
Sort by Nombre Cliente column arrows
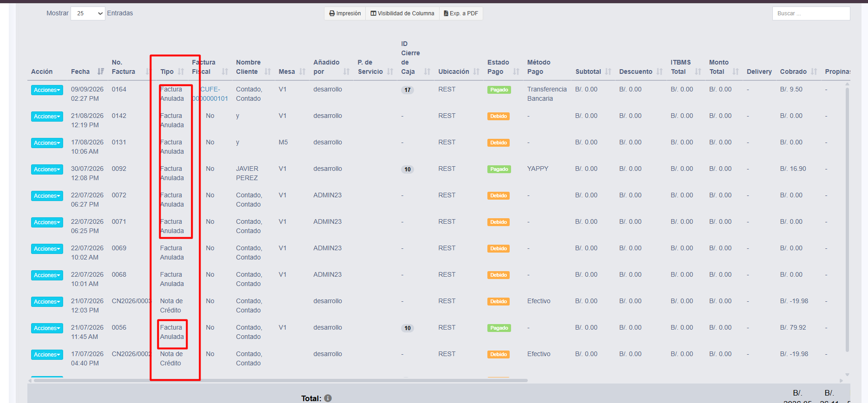tap(268, 71)
